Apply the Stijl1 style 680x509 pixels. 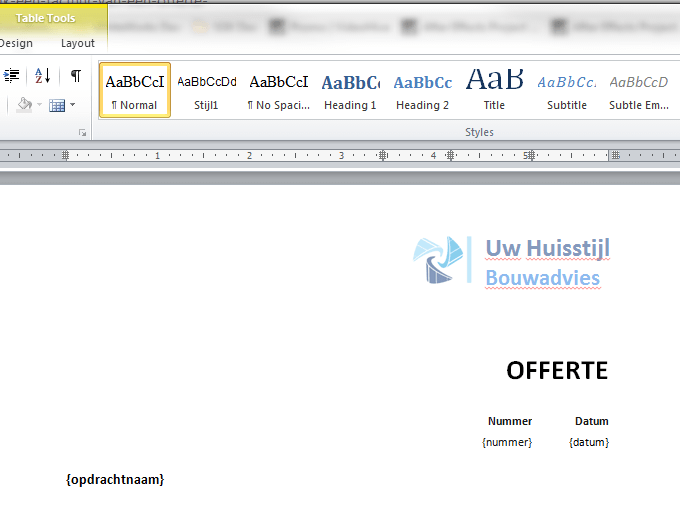206,90
